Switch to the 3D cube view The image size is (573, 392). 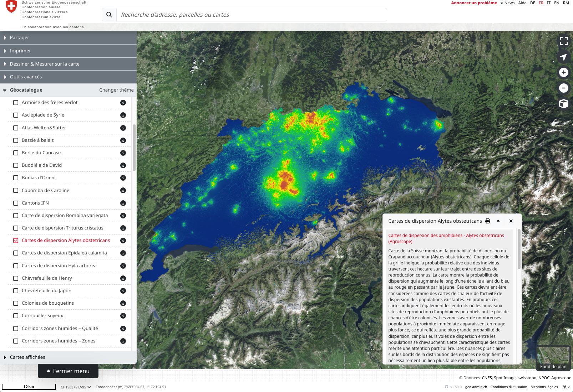[x=563, y=104]
